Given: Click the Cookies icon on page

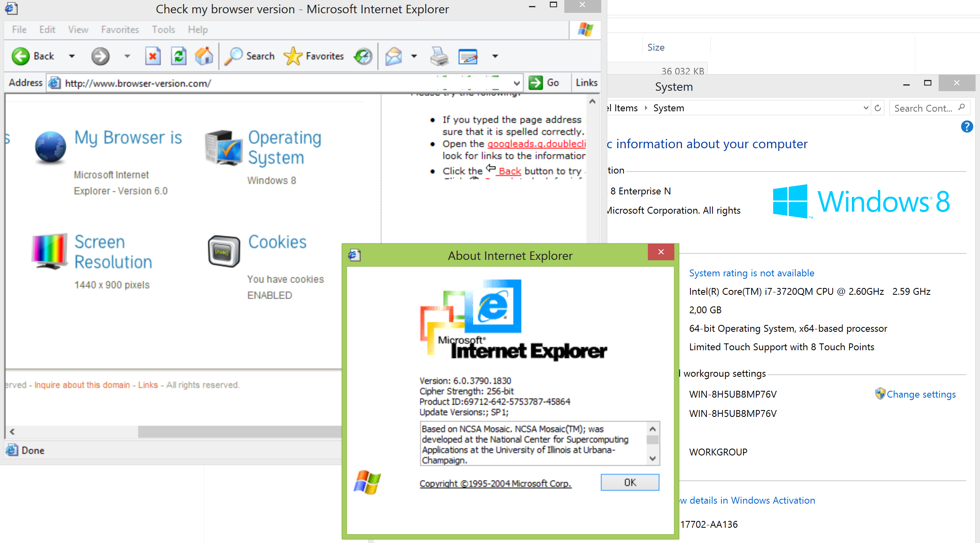Looking at the screenshot, I should tap(224, 251).
